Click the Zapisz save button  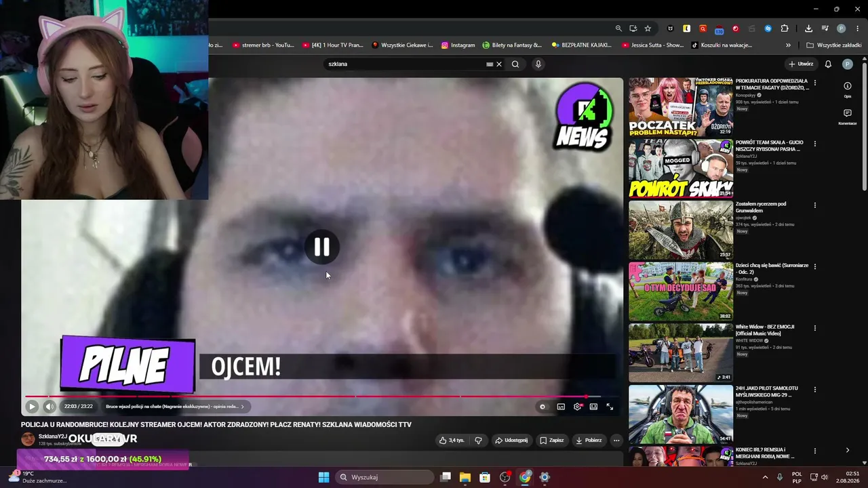click(552, 441)
